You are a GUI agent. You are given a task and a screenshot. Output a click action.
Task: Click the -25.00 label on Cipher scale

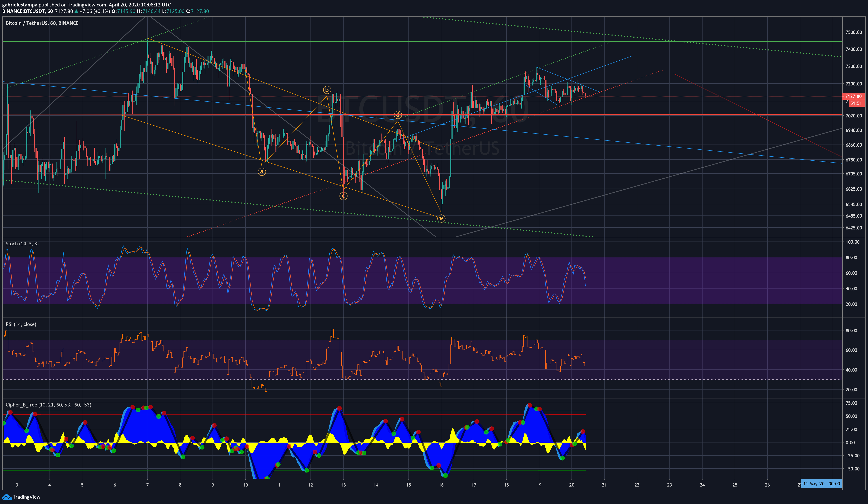tap(852, 455)
